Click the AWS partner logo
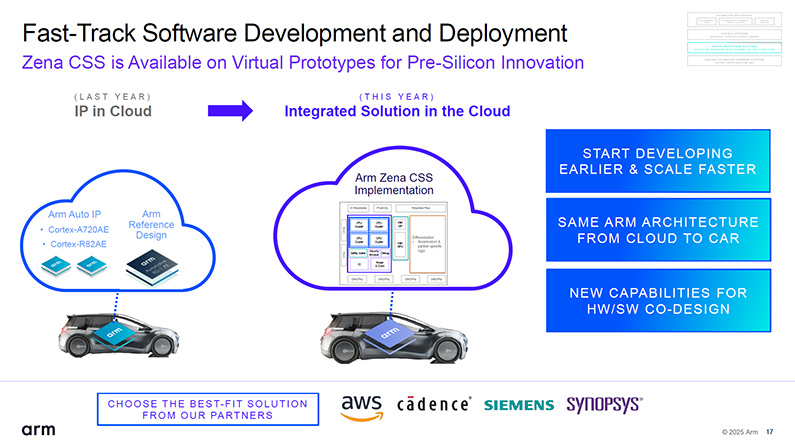This screenshot has width=795, height=447. click(362, 408)
